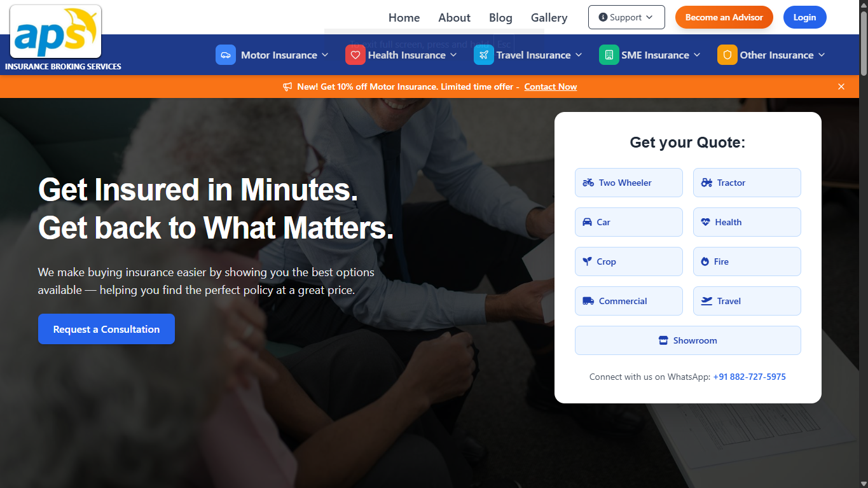Screen dimensions: 868x488
Task: Follow the Contact Now link
Action: pyautogui.click(x=551, y=87)
